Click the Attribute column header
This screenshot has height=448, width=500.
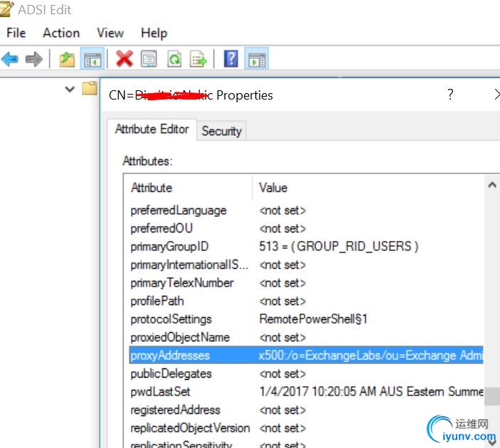[x=188, y=188]
